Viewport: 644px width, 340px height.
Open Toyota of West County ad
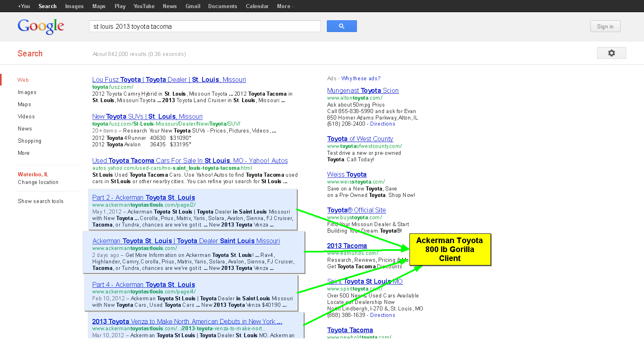360,139
